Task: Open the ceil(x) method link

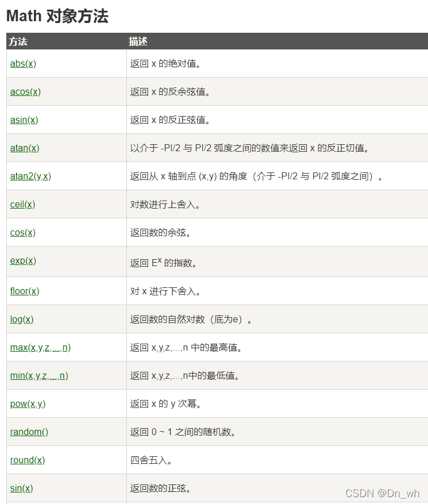Action: coord(22,205)
